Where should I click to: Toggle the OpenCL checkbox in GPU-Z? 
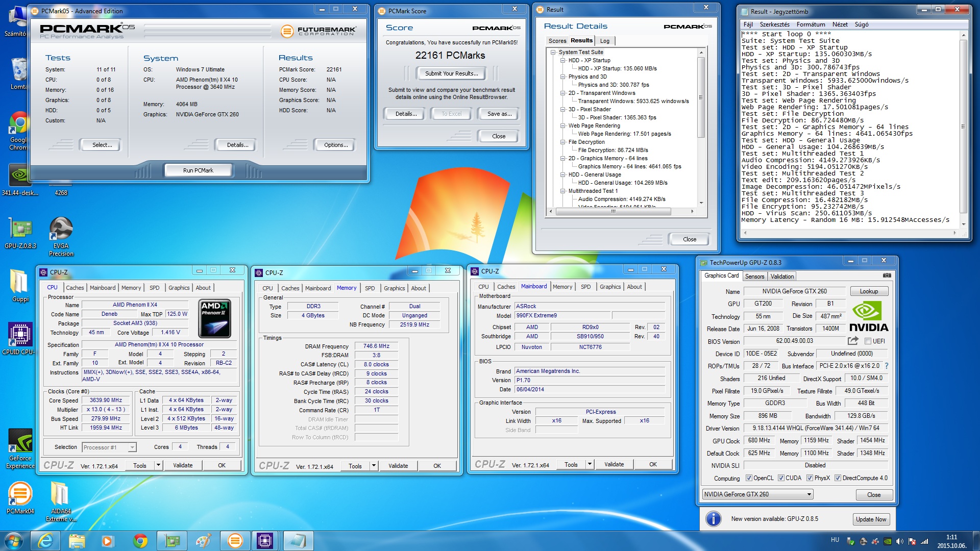pos(749,478)
